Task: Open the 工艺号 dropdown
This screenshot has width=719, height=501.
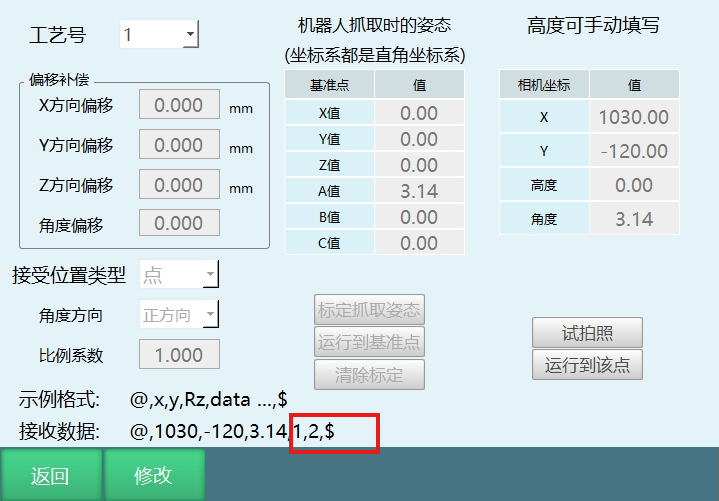Action: (159, 36)
